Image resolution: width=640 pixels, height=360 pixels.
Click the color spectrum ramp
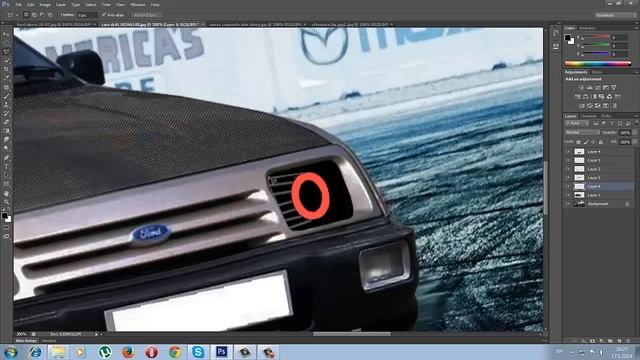point(598,64)
